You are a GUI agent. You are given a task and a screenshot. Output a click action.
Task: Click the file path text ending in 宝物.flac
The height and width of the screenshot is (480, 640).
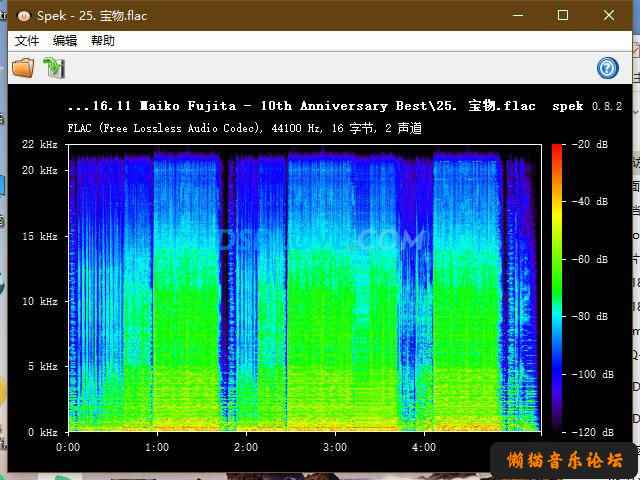tap(301, 106)
